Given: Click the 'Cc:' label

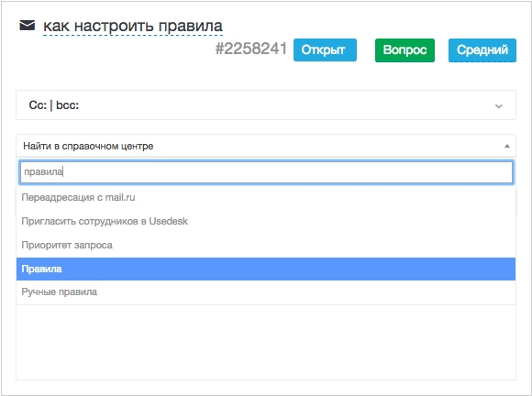Looking at the screenshot, I should [x=38, y=105].
